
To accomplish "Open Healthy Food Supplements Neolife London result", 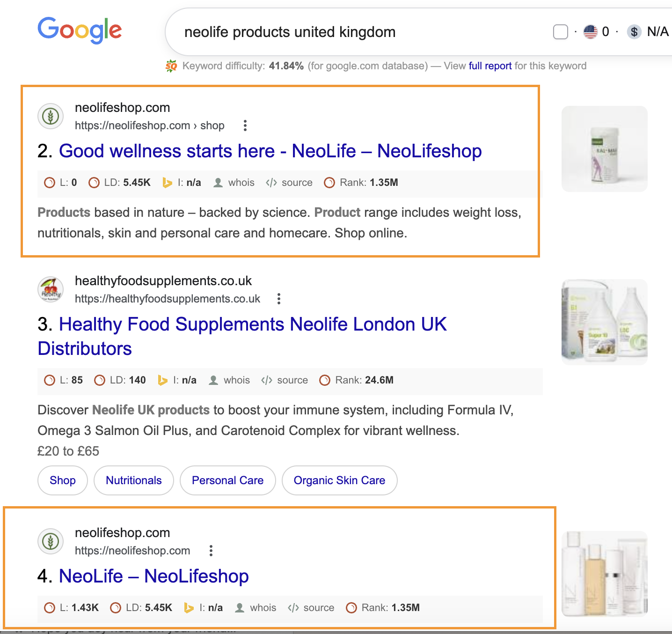I will point(253,324).
